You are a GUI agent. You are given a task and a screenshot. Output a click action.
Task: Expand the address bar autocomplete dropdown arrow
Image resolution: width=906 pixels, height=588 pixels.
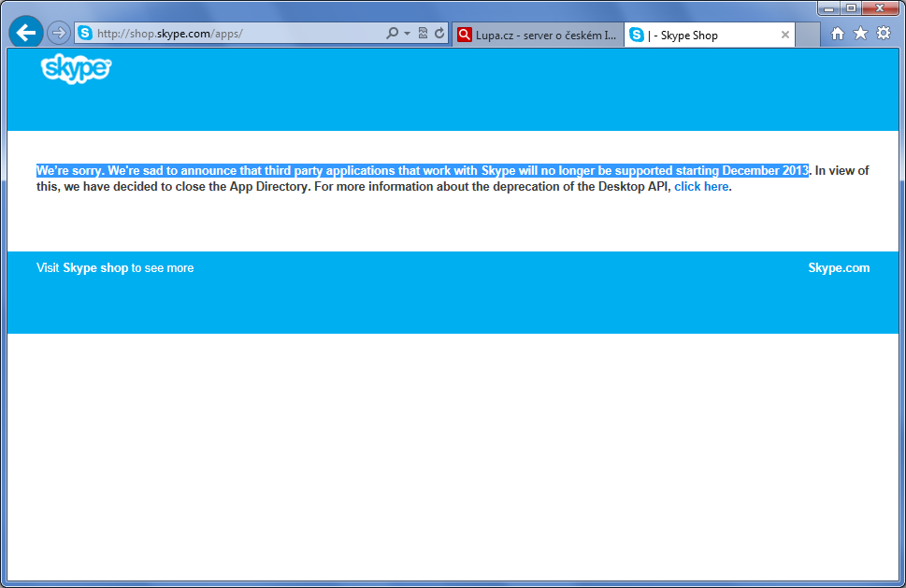tap(407, 34)
